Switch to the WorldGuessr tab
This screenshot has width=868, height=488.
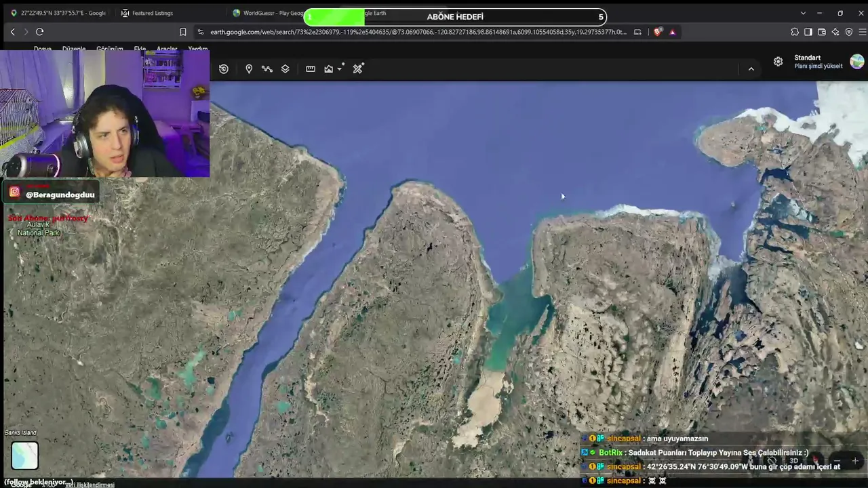(268, 13)
